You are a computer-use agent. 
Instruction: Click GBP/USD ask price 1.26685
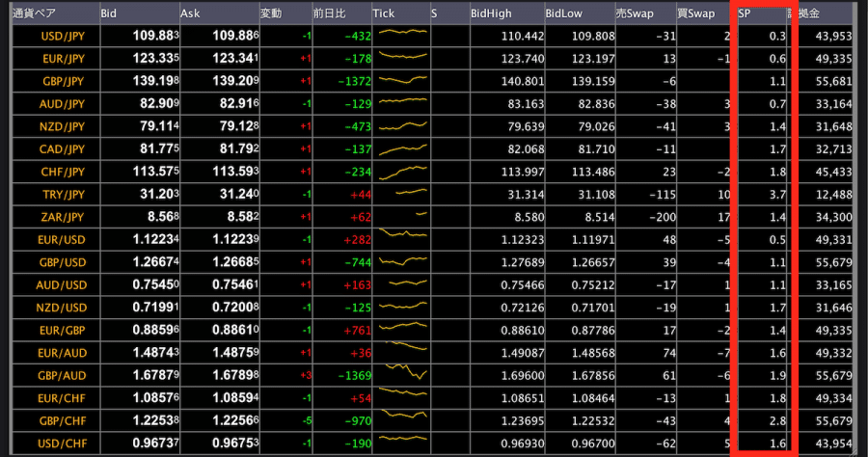click(x=235, y=262)
